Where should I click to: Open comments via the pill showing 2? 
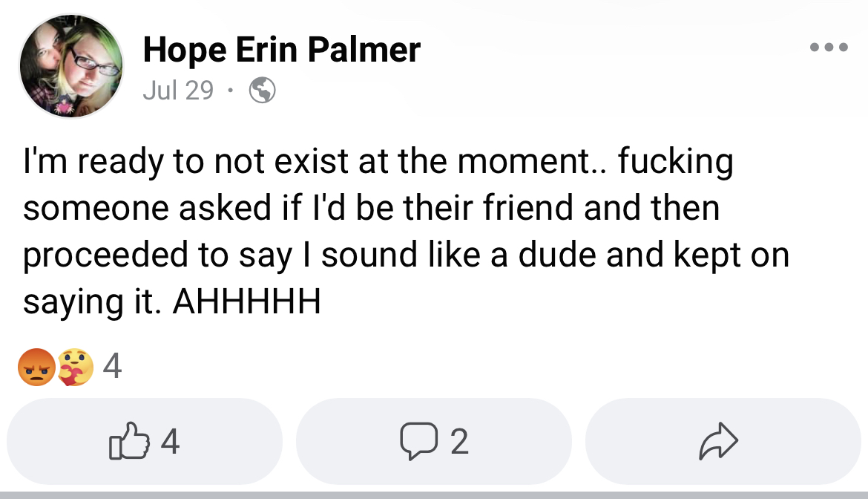tap(434, 441)
